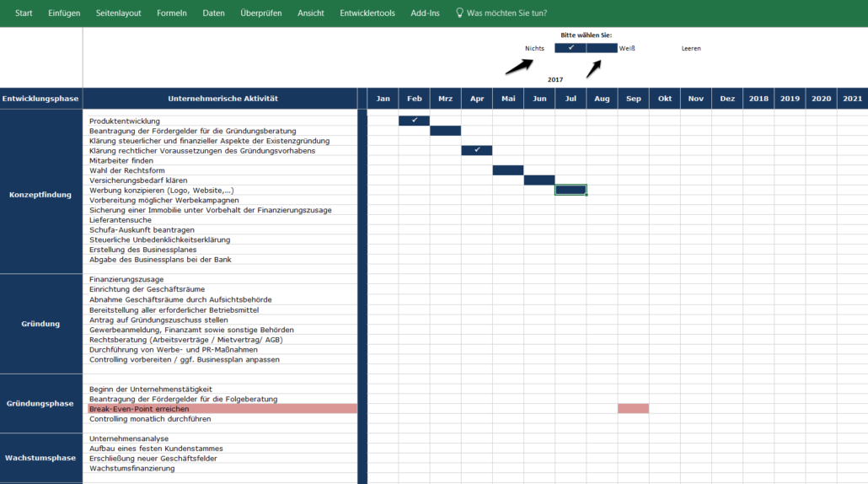
Task: Select the Gründungsphase phase cell
Action: coord(41,404)
